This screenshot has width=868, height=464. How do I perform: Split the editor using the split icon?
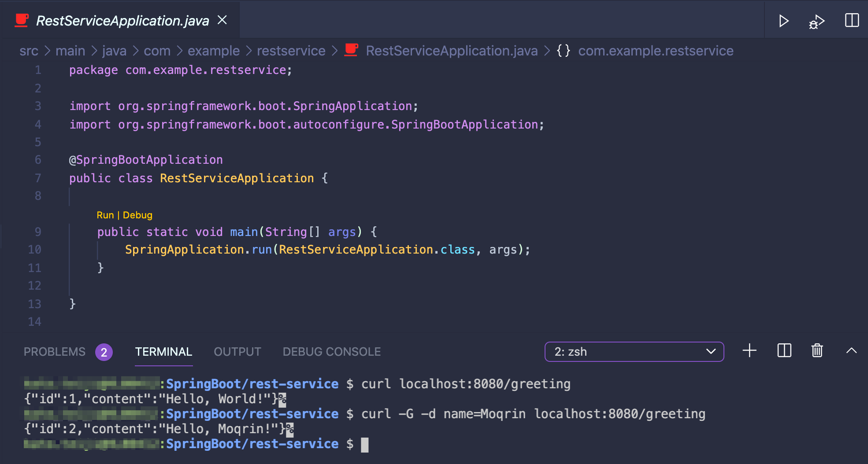pos(852,20)
